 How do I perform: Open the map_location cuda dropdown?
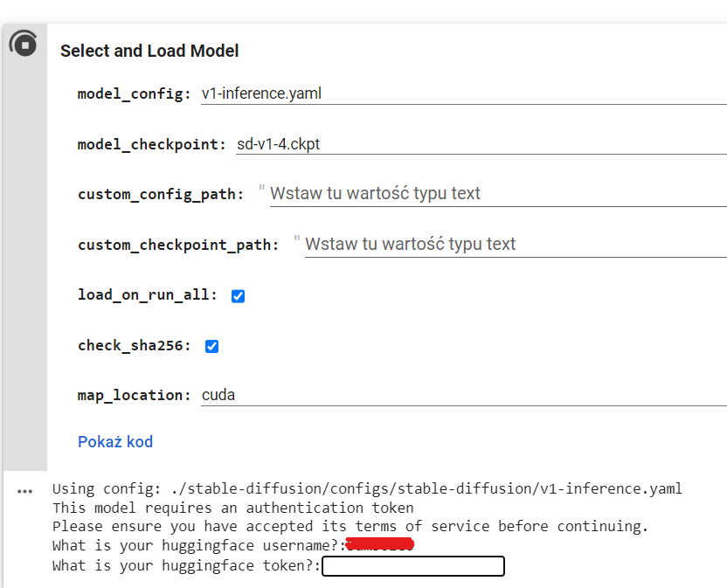click(x=464, y=395)
